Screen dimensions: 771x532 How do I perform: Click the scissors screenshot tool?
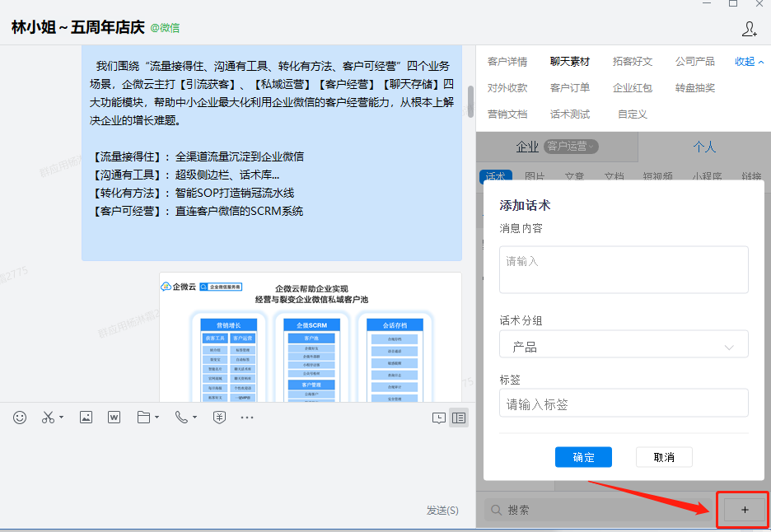click(49, 418)
